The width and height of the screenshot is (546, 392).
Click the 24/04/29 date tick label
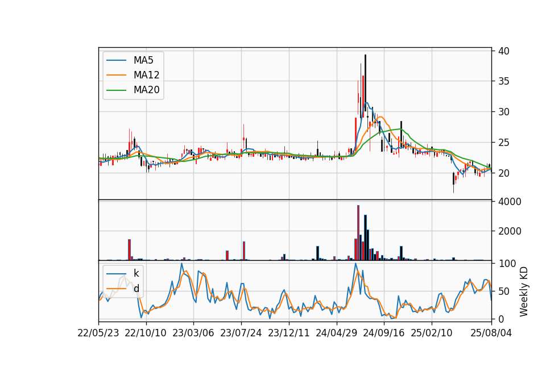click(336, 333)
